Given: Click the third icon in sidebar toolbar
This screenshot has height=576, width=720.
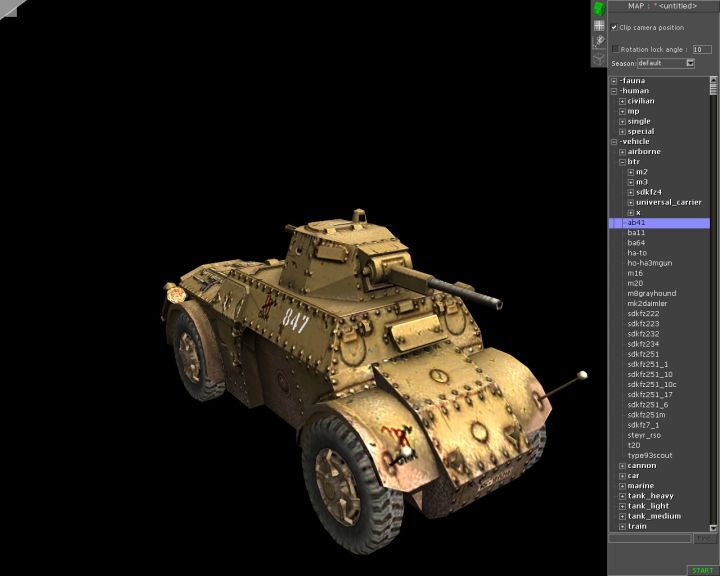Looking at the screenshot, I should click(x=599, y=41).
